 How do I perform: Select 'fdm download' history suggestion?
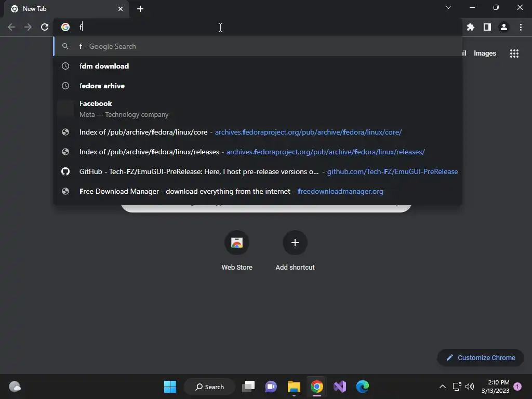pos(258,66)
